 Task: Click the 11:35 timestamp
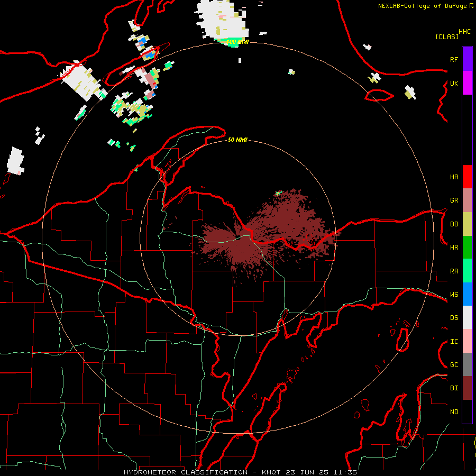pos(345,472)
